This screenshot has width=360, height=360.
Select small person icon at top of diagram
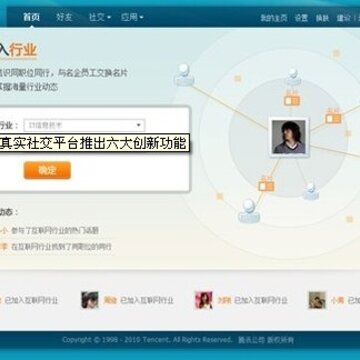tap(293, 77)
